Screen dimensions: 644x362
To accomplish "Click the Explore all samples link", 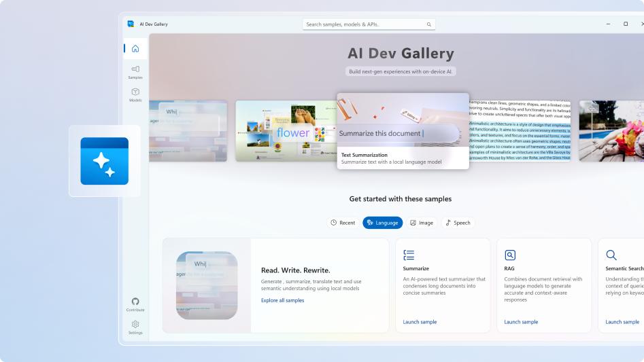I will coord(282,300).
